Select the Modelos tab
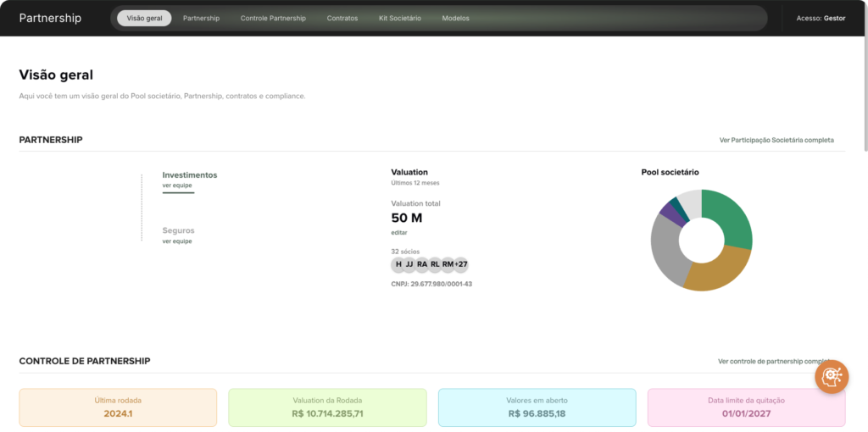Image resolution: width=868 pixels, height=432 pixels. click(x=455, y=18)
